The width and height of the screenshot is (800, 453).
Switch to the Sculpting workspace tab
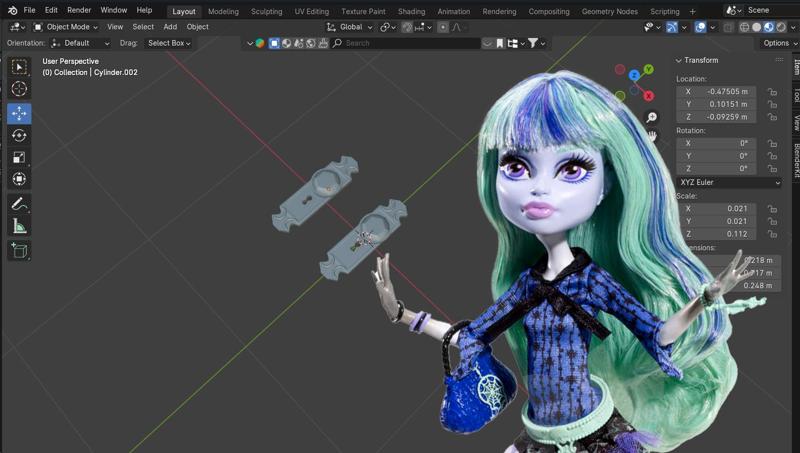pos(266,11)
